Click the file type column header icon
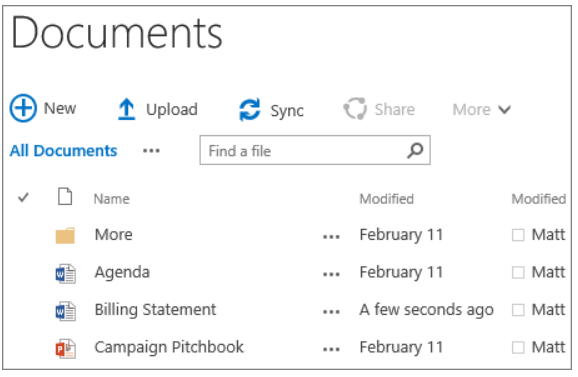578x377 pixels. pyautogui.click(x=65, y=196)
